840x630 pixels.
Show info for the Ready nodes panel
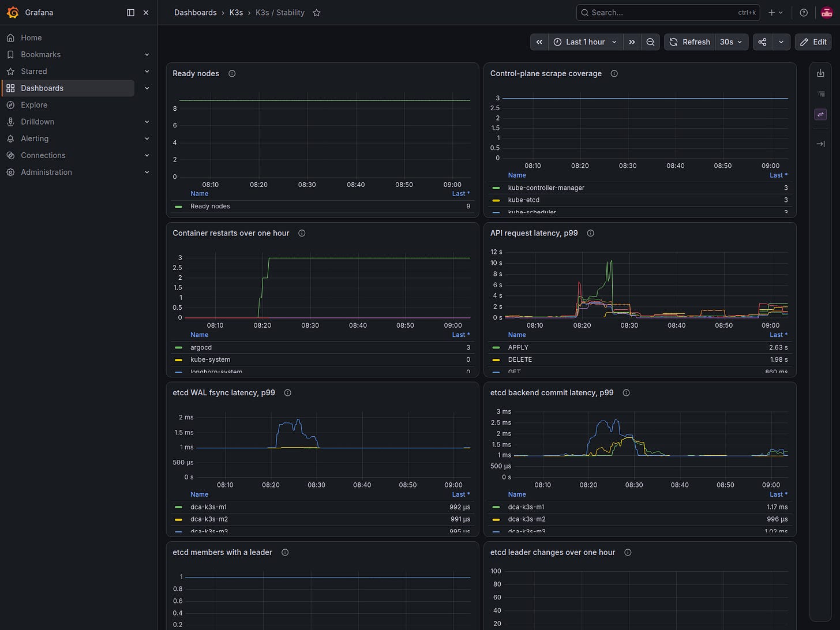pyautogui.click(x=232, y=73)
